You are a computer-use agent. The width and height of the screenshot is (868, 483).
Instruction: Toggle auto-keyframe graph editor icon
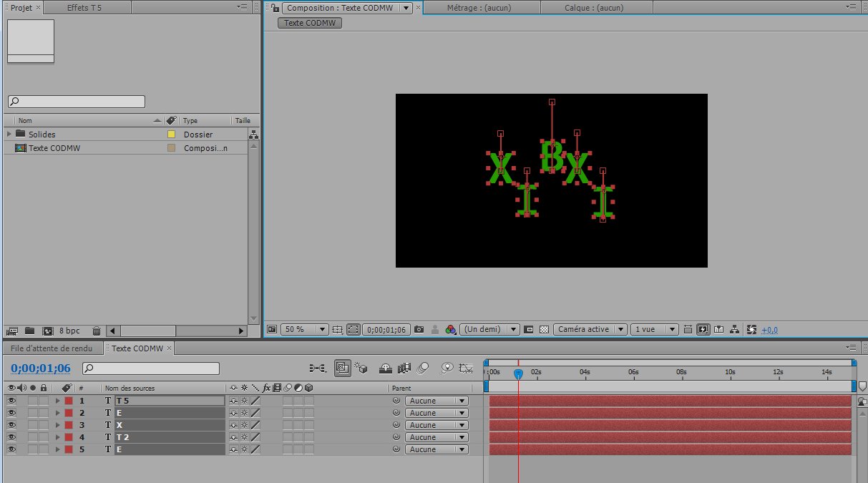(466, 368)
